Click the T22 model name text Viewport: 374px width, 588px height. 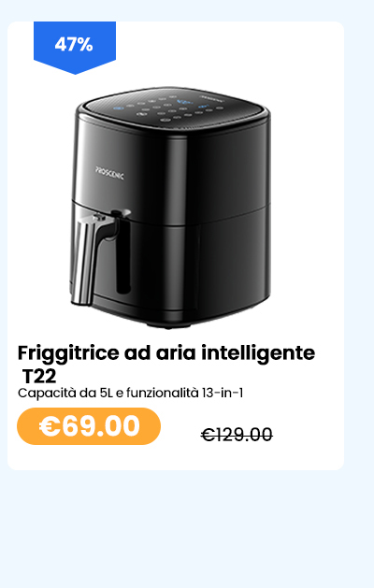point(39,376)
